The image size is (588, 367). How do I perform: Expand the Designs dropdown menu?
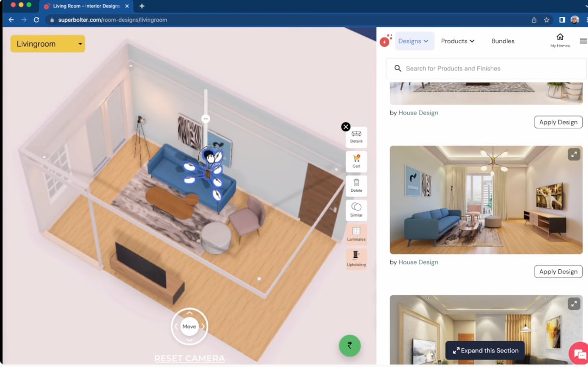(414, 41)
